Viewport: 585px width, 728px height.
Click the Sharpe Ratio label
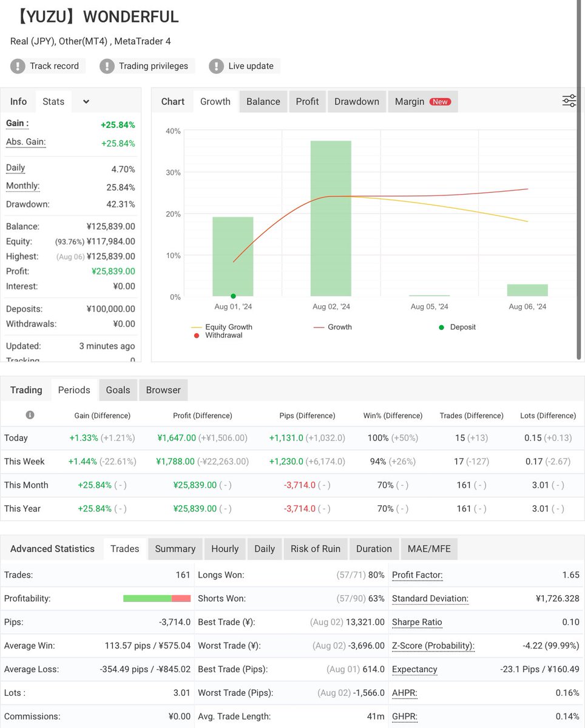[x=417, y=622]
